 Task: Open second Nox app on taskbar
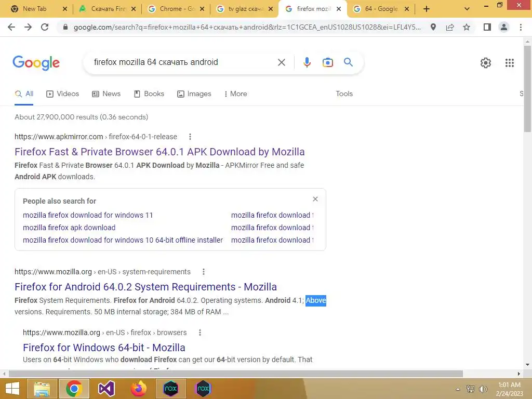point(203,389)
